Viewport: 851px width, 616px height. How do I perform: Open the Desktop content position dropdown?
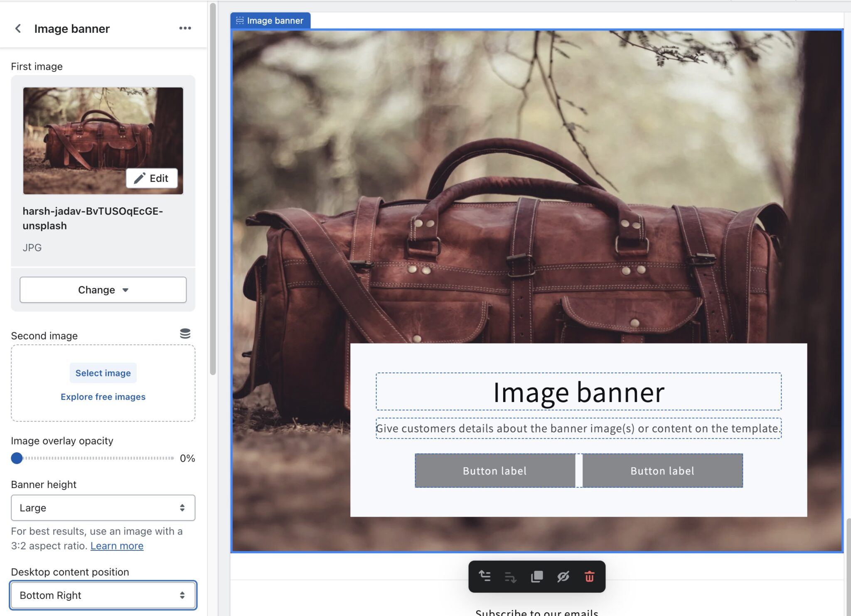[x=103, y=595]
